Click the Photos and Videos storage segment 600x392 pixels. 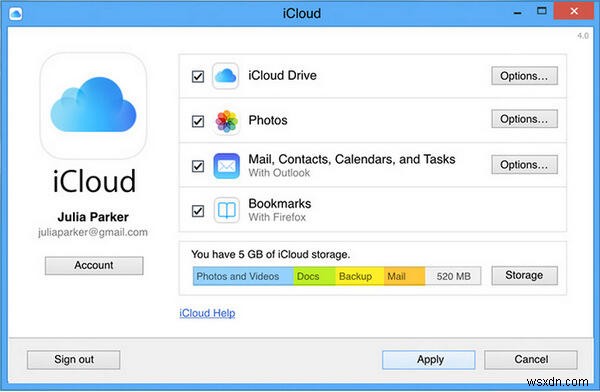(243, 276)
